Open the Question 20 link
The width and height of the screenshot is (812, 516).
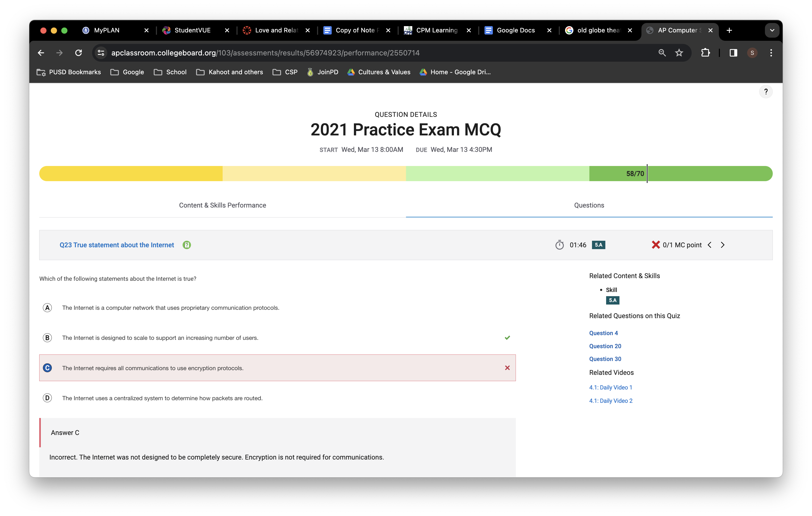(x=605, y=346)
